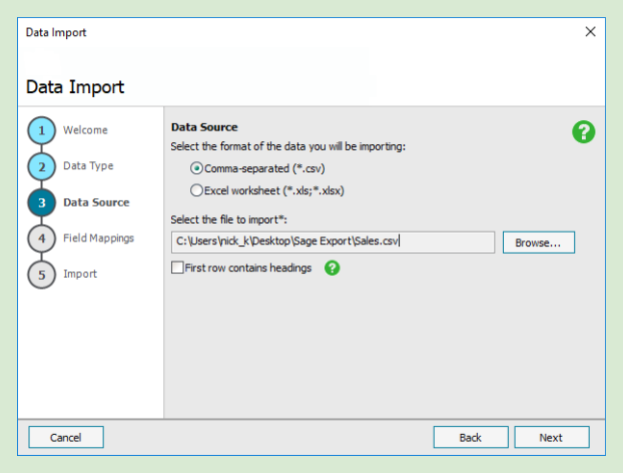Click the file path text field

click(333, 241)
